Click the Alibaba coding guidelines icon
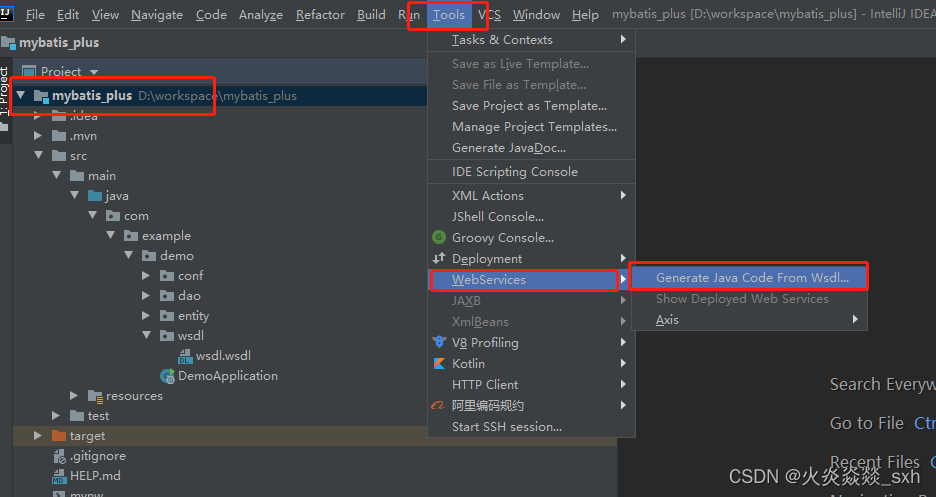 (438, 406)
